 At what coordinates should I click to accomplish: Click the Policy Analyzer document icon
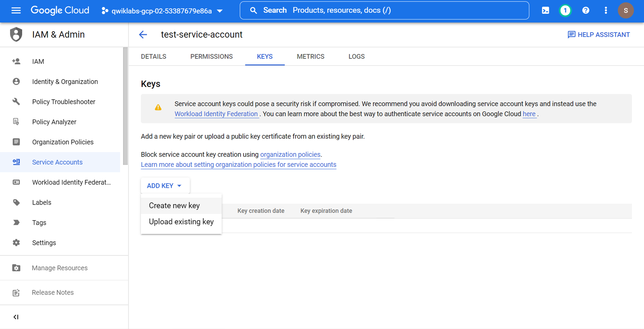pyautogui.click(x=16, y=122)
